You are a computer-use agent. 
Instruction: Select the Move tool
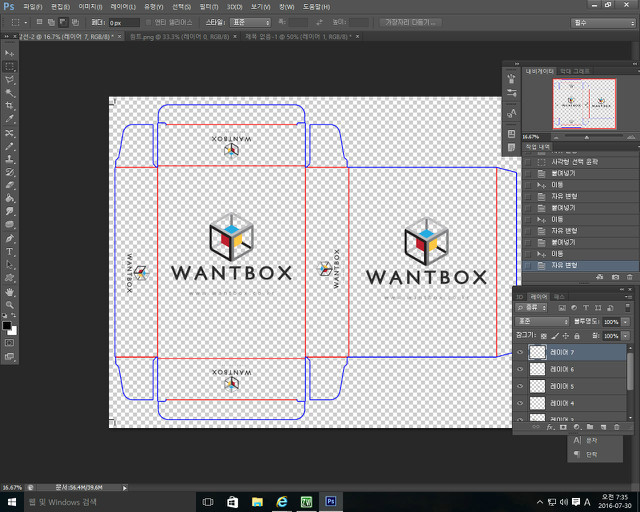click(9, 53)
